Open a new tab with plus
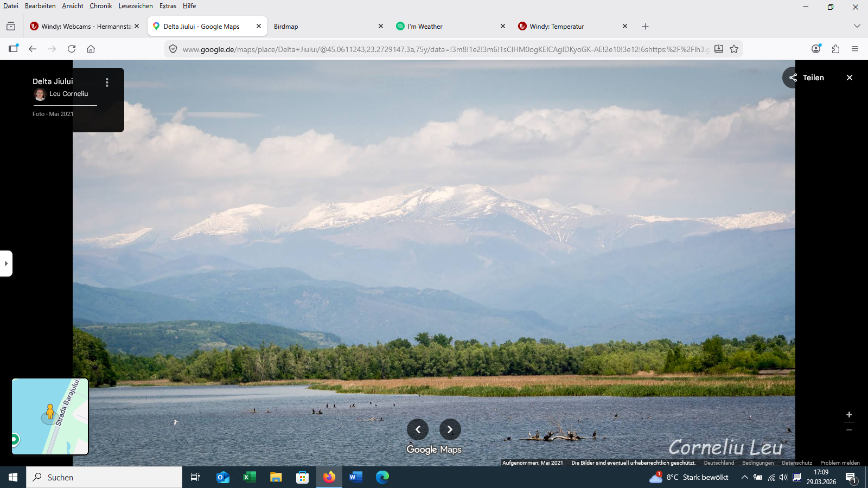Viewport: 868px width, 488px height. (x=645, y=26)
